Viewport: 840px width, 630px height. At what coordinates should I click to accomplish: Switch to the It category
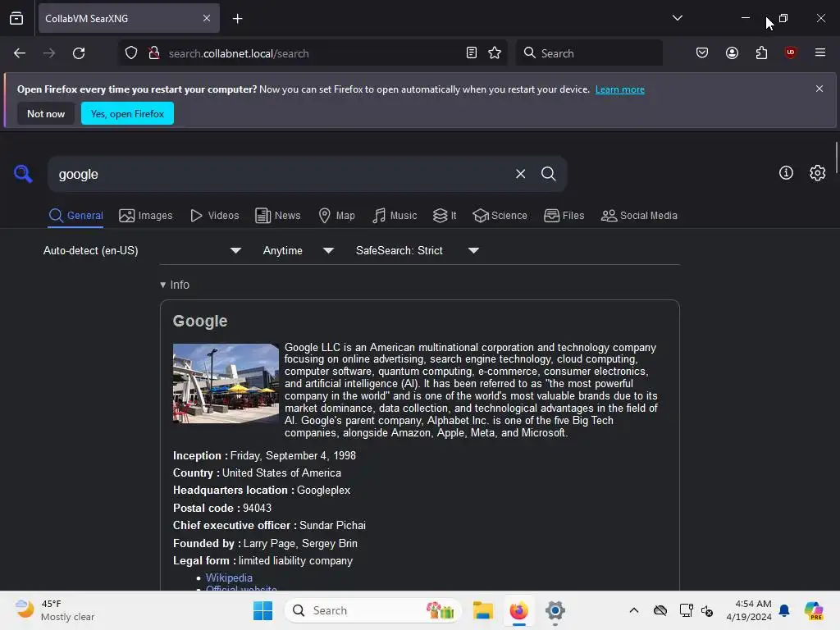coord(445,216)
